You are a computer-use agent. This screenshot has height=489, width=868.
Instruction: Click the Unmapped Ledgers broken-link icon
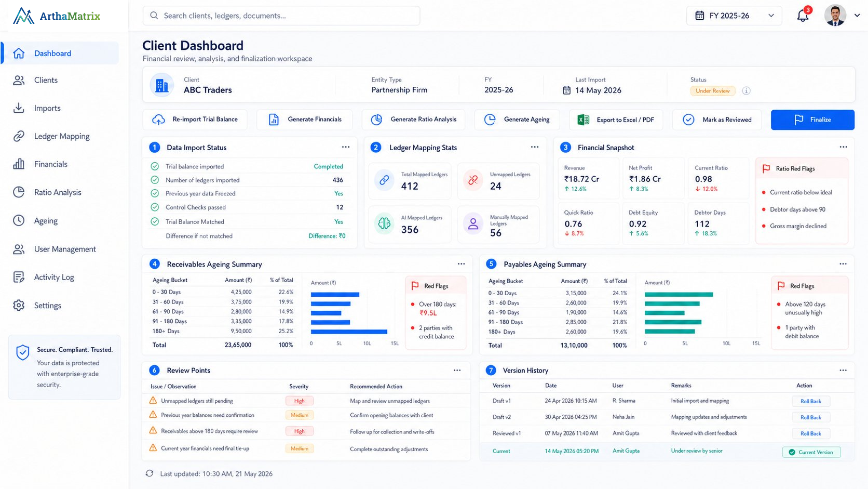point(473,180)
